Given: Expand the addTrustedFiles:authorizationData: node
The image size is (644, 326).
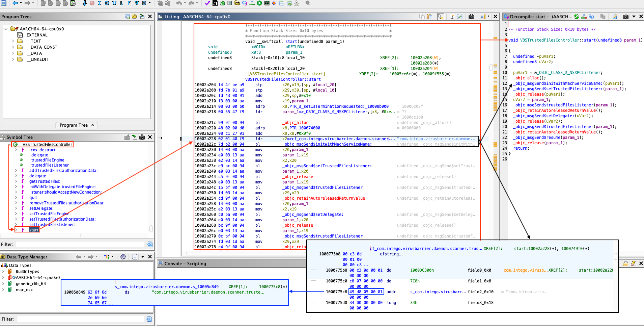Looking at the screenshot, I should pyautogui.click(x=16, y=171).
